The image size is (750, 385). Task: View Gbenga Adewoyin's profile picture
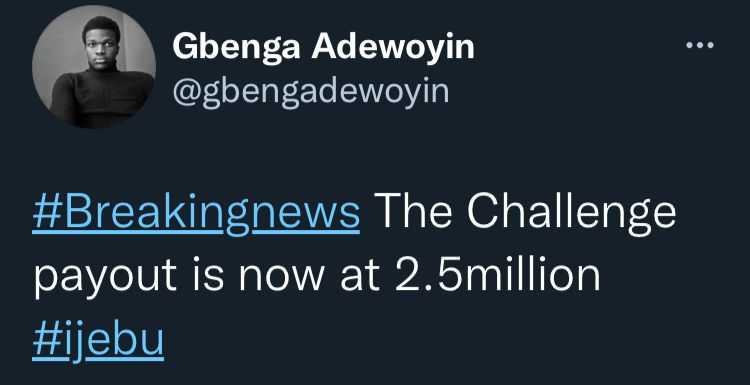(x=94, y=66)
